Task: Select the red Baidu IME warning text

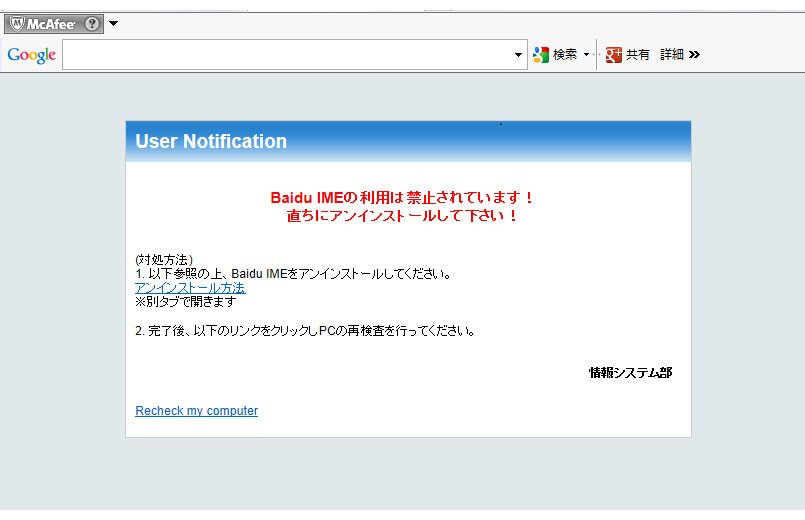Action: click(x=402, y=197)
